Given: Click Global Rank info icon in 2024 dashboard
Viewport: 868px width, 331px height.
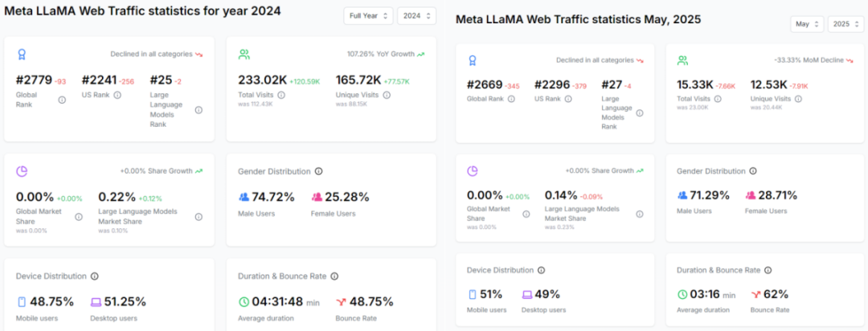Looking at the screenshot, I should (x=62, y=100).
